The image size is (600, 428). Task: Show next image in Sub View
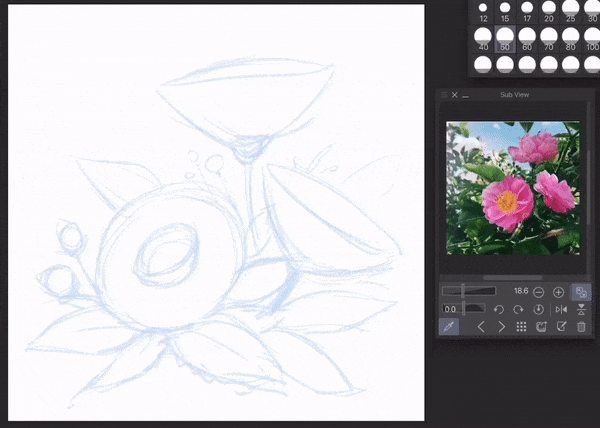(501, 327)
